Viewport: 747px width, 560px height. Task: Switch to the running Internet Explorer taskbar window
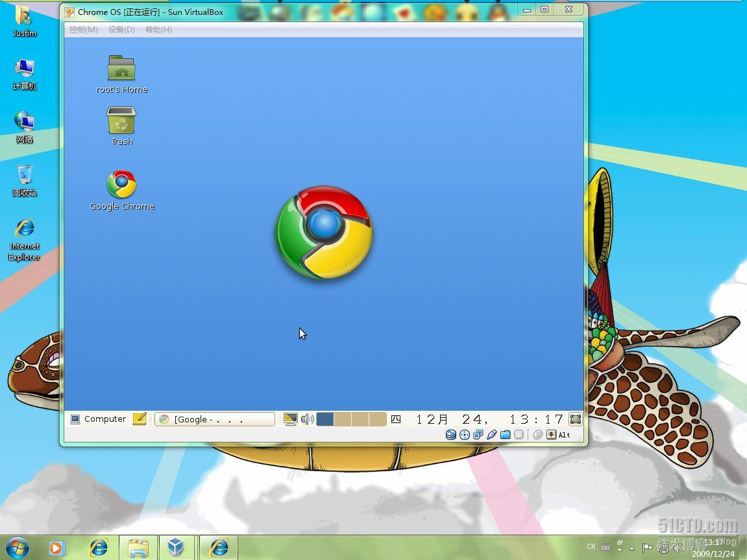(x=218, y=548)
